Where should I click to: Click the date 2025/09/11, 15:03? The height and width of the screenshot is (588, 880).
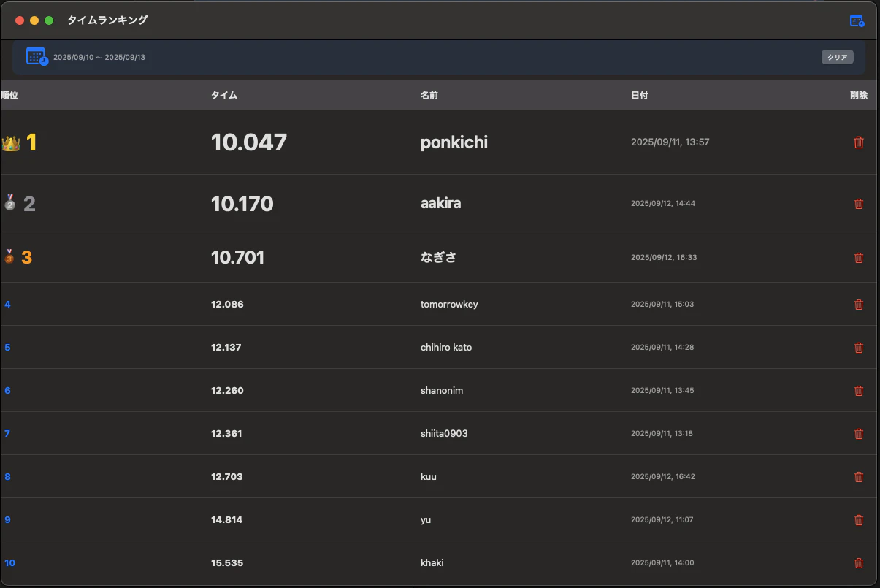pos(662,305)
